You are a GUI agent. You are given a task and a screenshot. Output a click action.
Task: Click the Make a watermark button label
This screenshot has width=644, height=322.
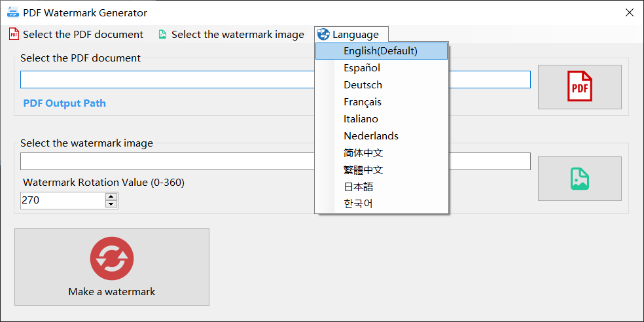[112, 292]
